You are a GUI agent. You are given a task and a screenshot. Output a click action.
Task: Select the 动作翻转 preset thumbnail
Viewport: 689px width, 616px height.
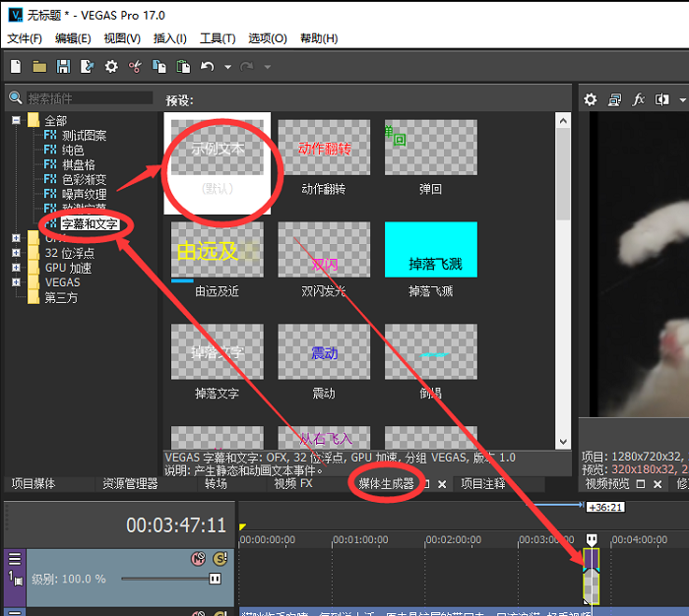point(324,148)
